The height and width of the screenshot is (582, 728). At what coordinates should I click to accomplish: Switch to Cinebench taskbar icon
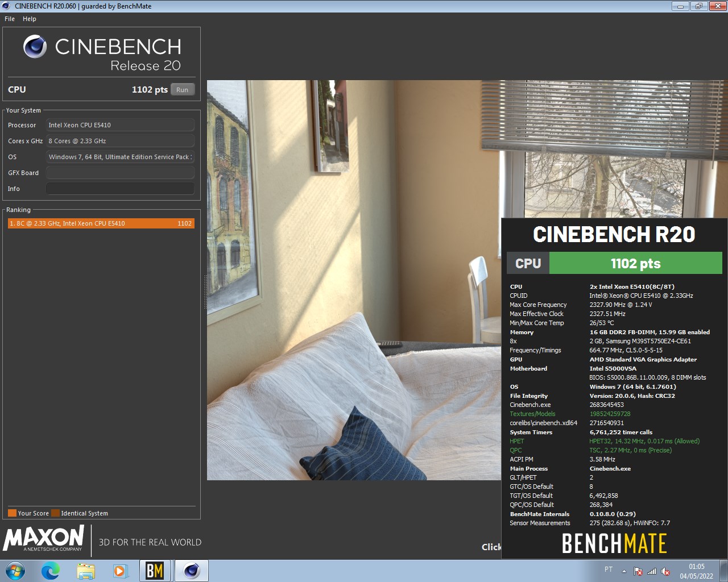[191, 571]
